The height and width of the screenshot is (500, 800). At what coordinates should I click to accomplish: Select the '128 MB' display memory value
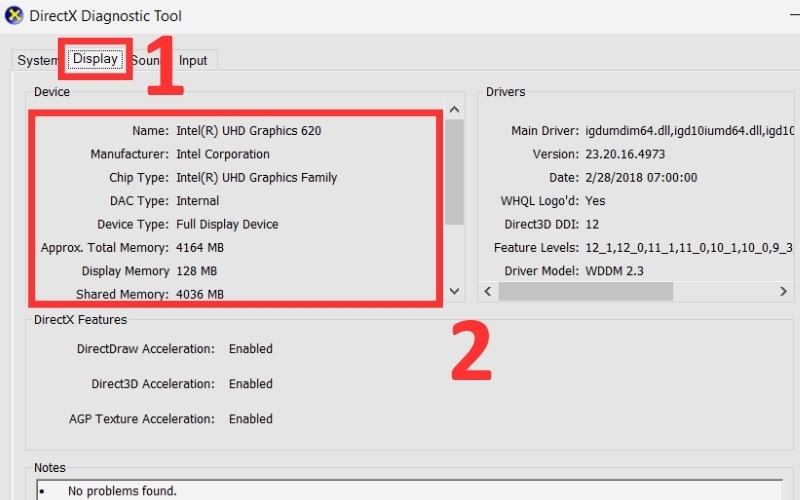pyautogui.click(x=196, y=271)
